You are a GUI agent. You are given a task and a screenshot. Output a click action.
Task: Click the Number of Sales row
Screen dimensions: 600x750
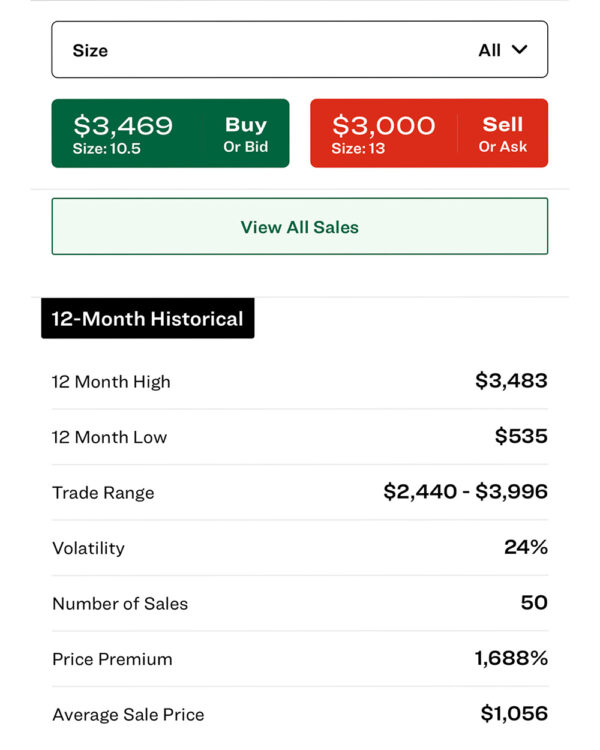click(300, 603)
